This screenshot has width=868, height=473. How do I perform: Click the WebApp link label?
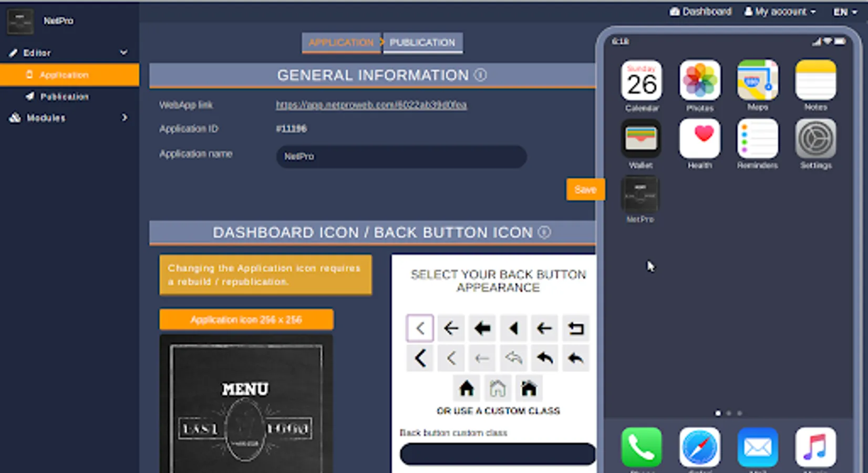pos(186,105)
